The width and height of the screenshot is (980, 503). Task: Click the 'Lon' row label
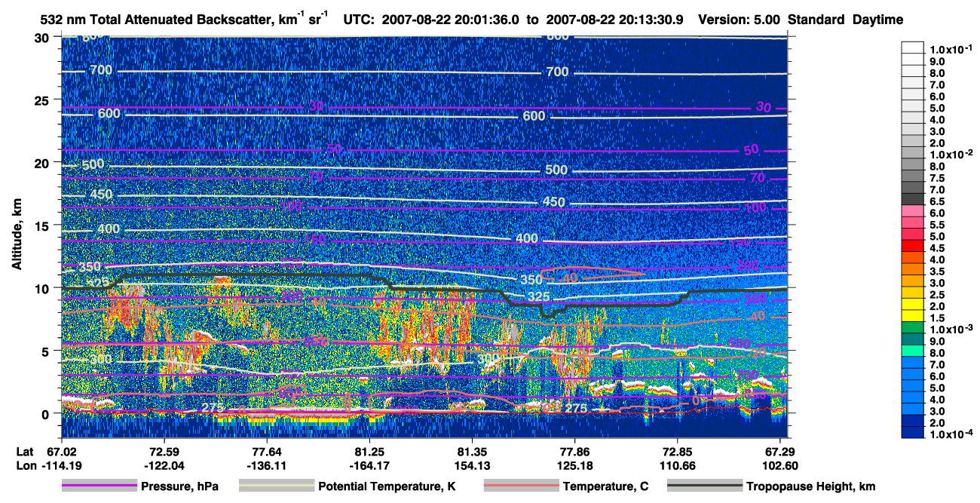click(26, 465)
